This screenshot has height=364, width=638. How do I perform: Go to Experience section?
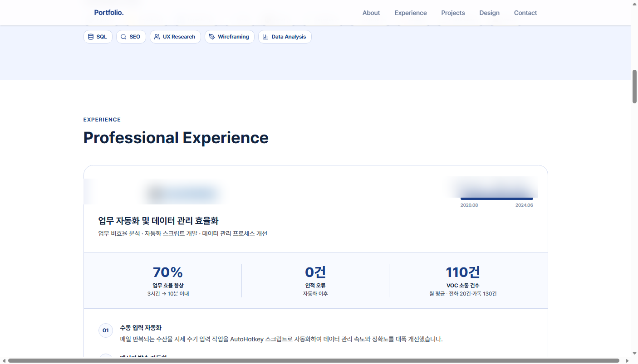411,13
